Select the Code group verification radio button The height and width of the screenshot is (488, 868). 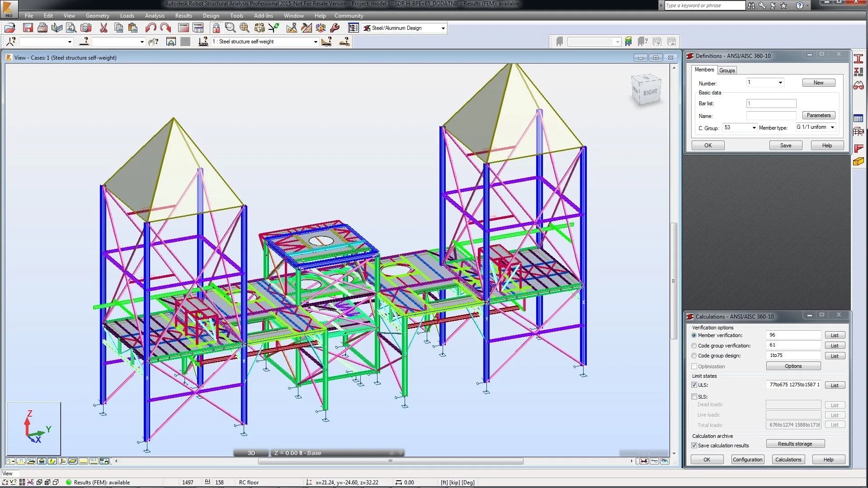point(694,346)
